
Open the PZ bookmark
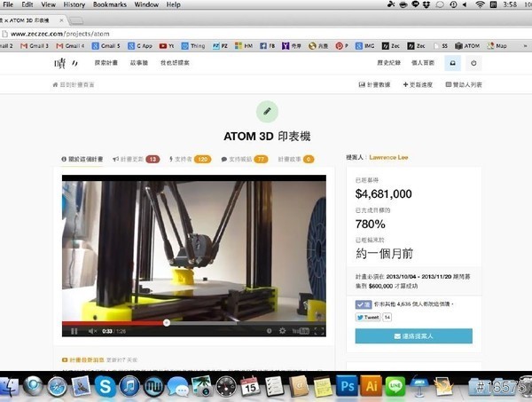click(x=220, y=46)
